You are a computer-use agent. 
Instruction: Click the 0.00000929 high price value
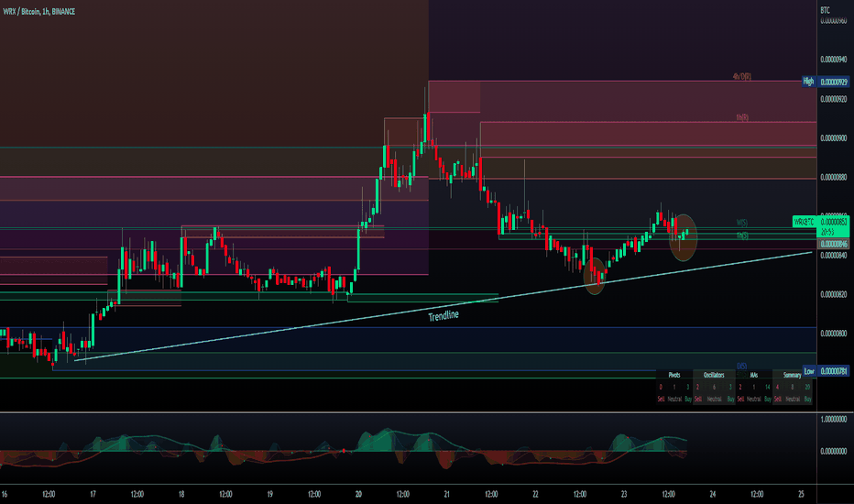click(834, 82)
